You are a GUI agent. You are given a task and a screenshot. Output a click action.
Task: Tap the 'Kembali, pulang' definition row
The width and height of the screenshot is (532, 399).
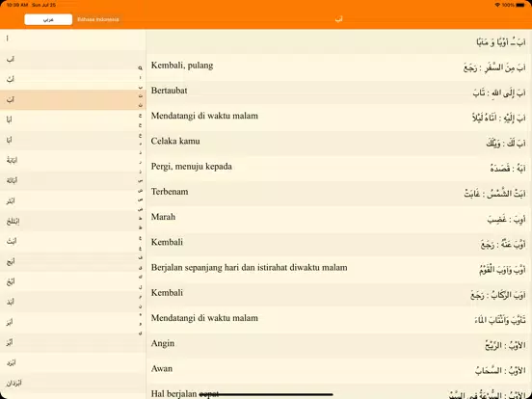coord(339,67)
